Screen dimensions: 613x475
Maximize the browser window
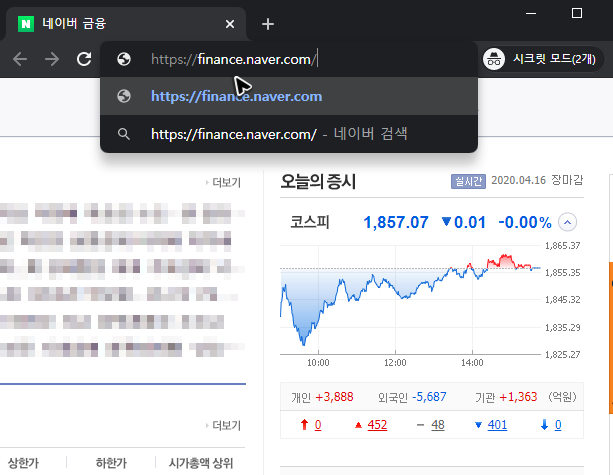pos(577,13)
